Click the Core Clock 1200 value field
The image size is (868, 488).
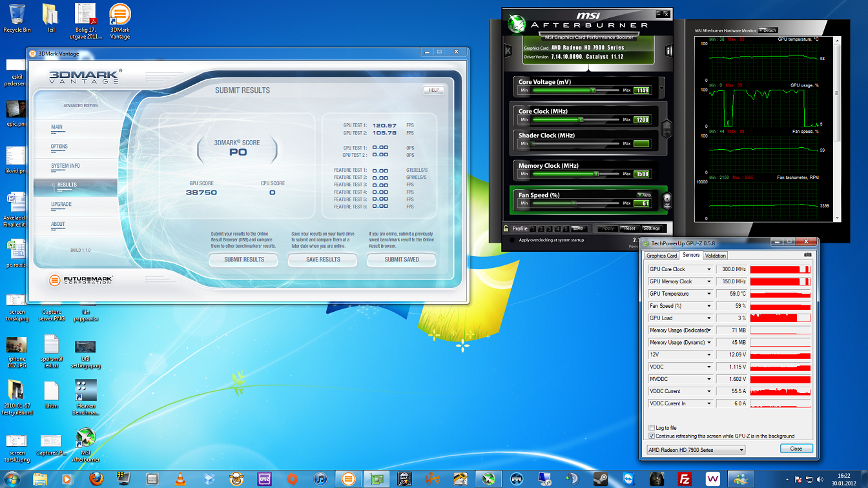point(641,119)
